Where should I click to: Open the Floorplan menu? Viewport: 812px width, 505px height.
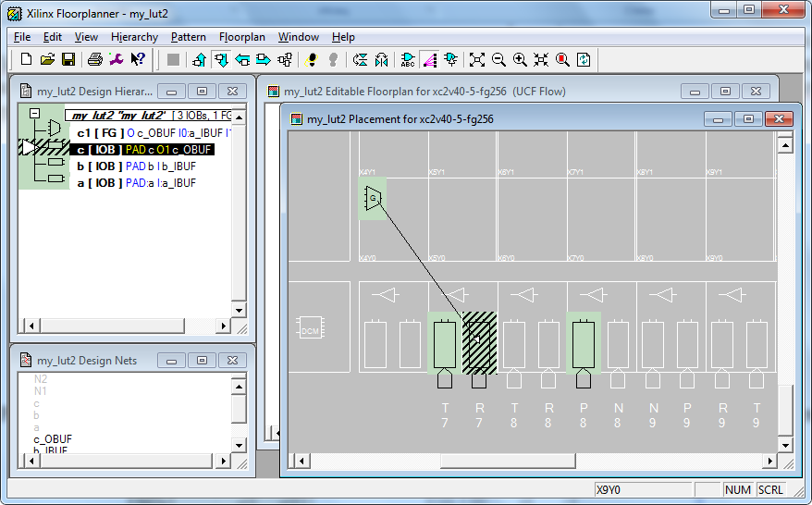[241, 37]
